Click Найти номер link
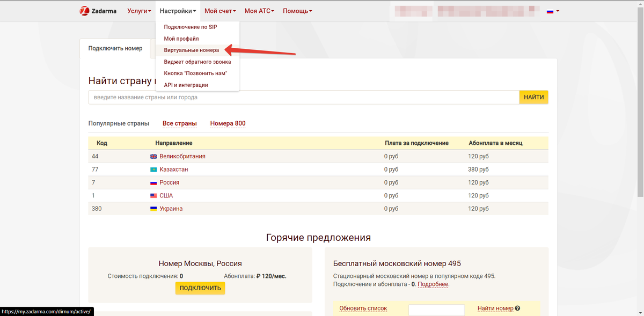Image resolution: width=644 pixels, height=316 pixels. click(495, 308)
